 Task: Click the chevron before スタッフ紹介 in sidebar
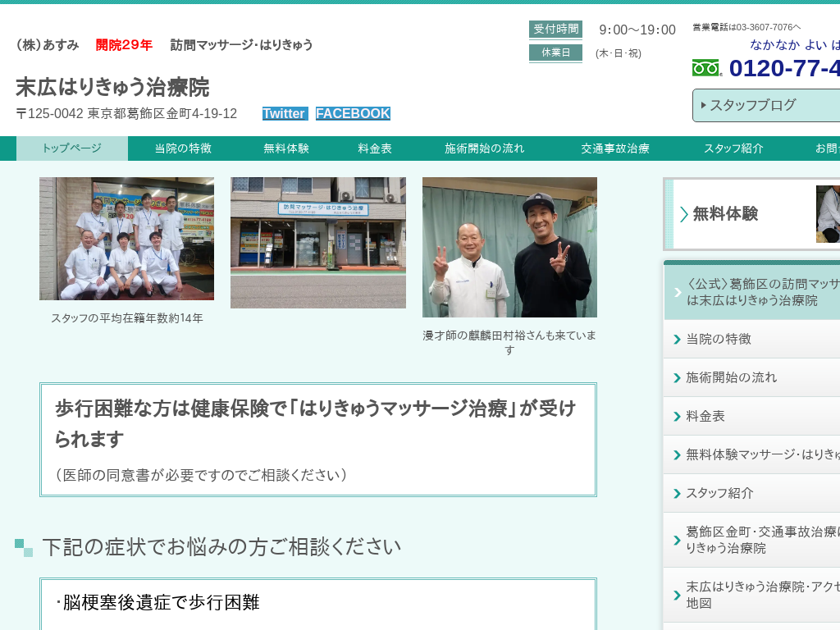(677, 494)
